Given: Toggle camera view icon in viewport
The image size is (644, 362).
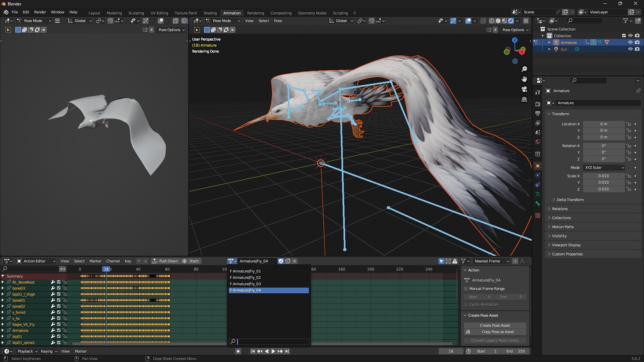Looking at the screenshot, I should (x=524, y=89).
